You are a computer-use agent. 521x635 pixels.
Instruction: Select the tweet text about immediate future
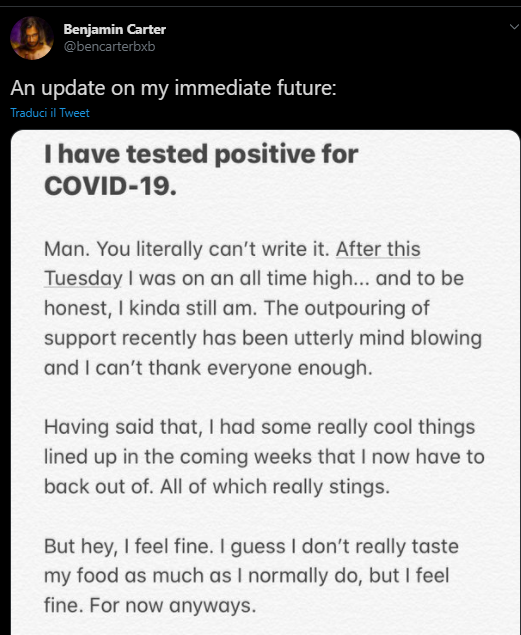click(173, 88)
